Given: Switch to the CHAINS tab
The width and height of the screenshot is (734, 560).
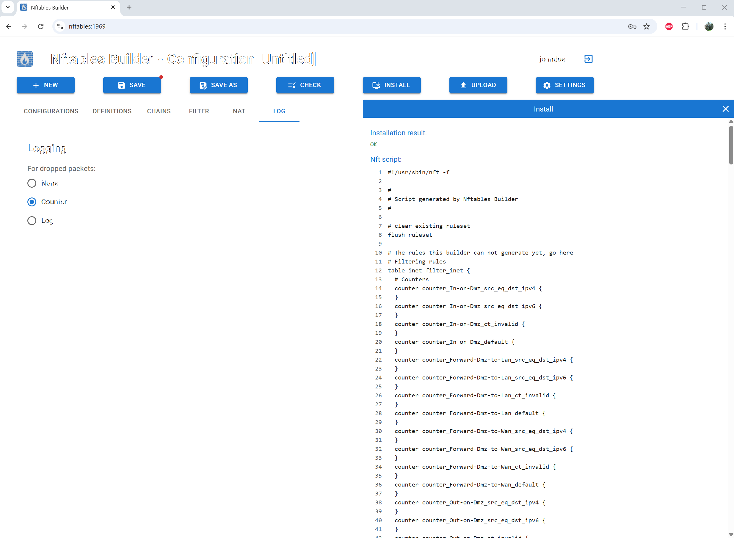Looking at the screenshot, I should (159, 111).
